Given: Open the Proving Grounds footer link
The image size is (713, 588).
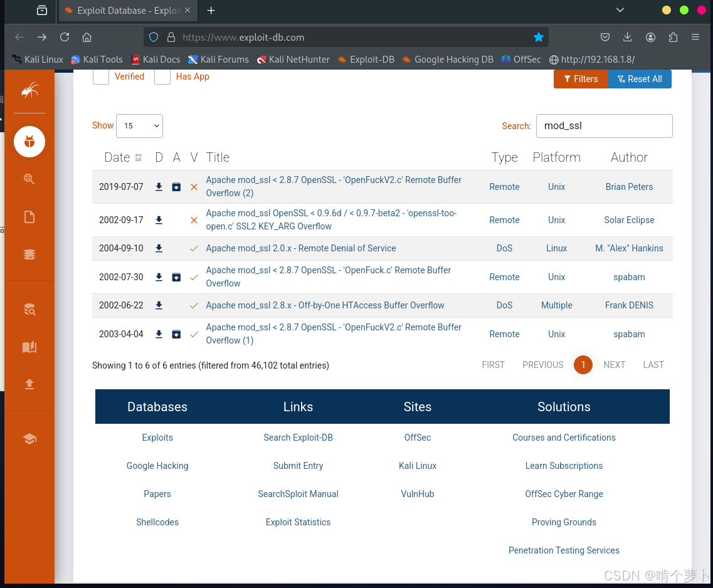Looking at the screenshot, I should click(x=564, y=522).
